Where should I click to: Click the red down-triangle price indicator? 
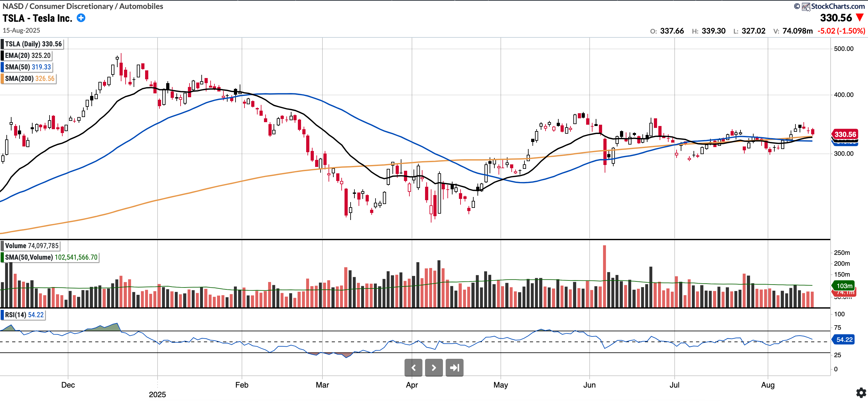860,18
